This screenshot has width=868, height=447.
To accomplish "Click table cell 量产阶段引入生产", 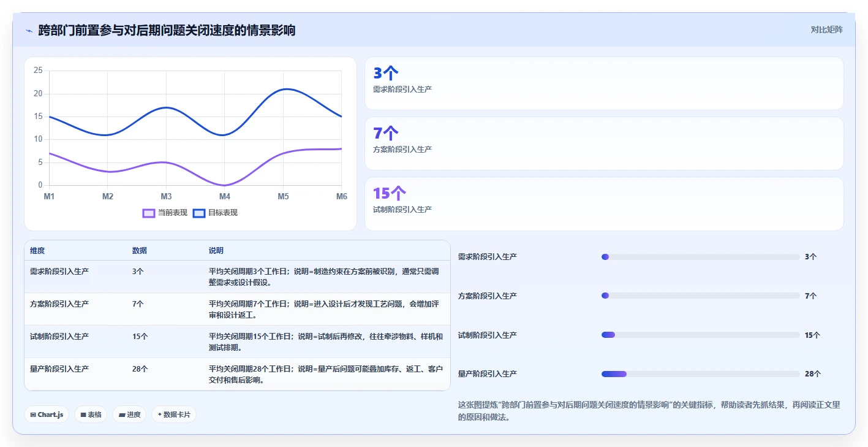I will pos(59,369).
